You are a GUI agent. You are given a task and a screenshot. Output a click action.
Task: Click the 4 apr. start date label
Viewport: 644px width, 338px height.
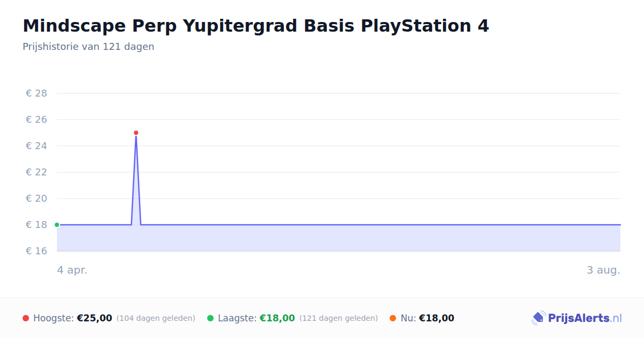click(x=72, y=270)
